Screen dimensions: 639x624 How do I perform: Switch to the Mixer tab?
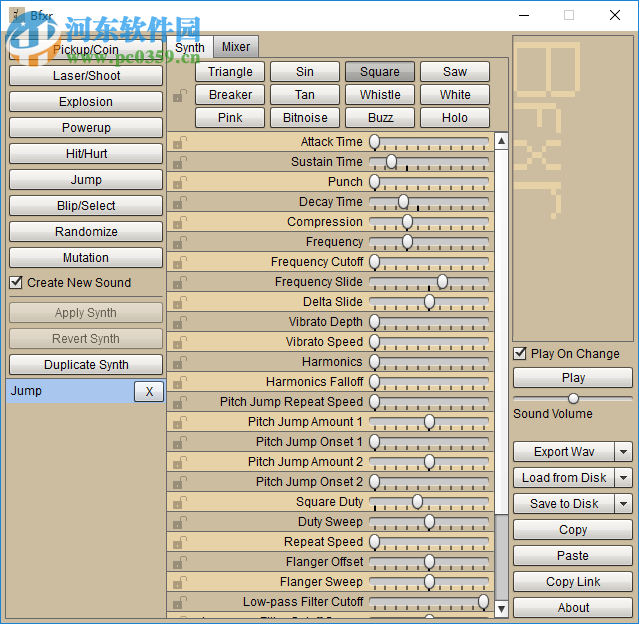236,47
